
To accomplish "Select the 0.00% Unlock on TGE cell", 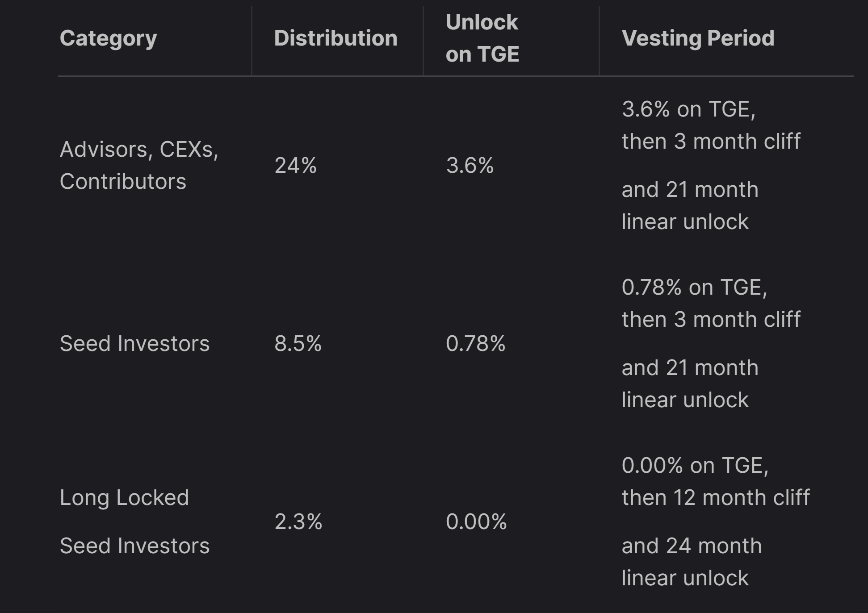I will (x=476, y=522).
